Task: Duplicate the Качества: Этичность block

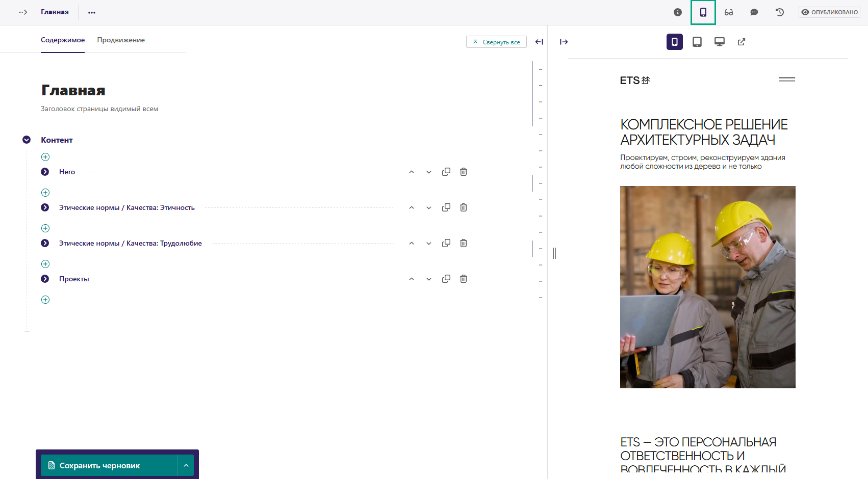Action: [x=446, y=207]
